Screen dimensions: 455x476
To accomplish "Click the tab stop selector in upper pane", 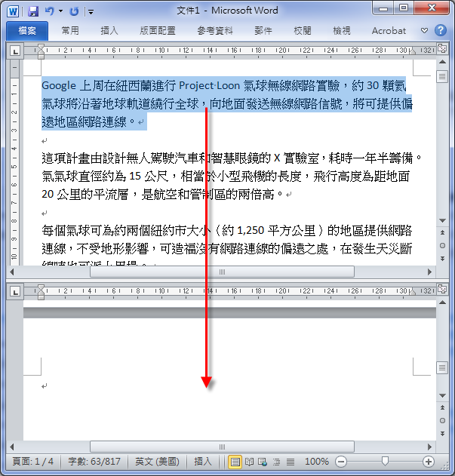I will tap(15, 51).
